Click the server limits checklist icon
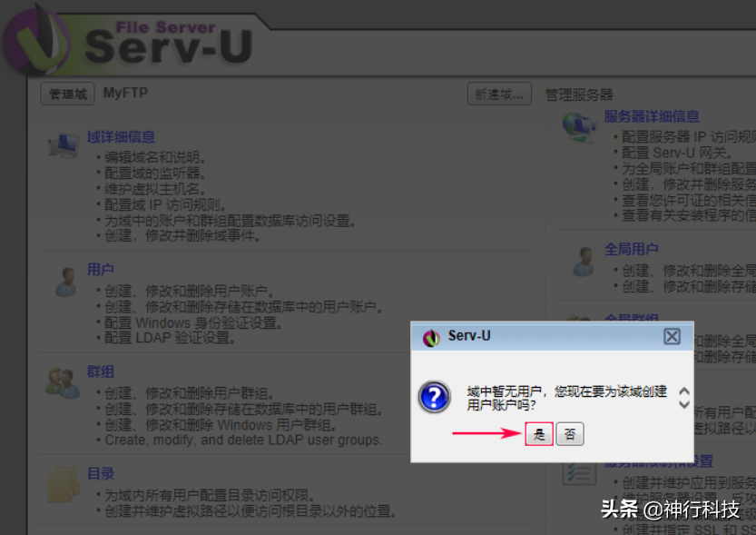The width and height of the screenshot is (756, 535). click(x=579, y=472)
